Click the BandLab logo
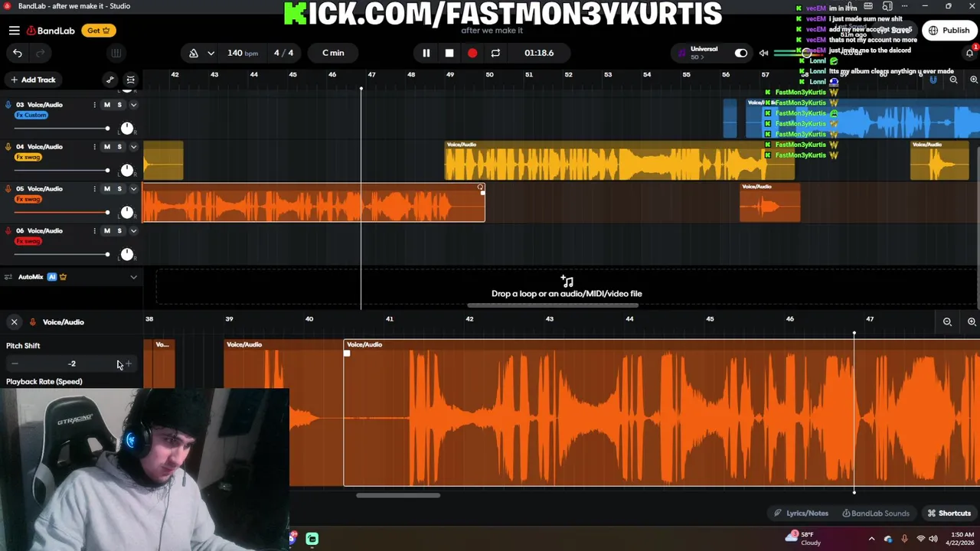Screen dimensions: 980x551 coord(51,31)
